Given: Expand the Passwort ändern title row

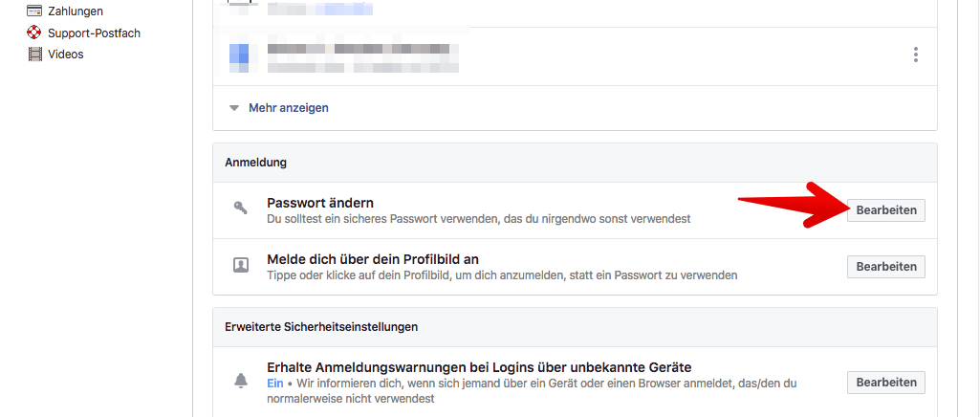Looking at the screenshot, I should pyautogui.click(x=575, y=210).
